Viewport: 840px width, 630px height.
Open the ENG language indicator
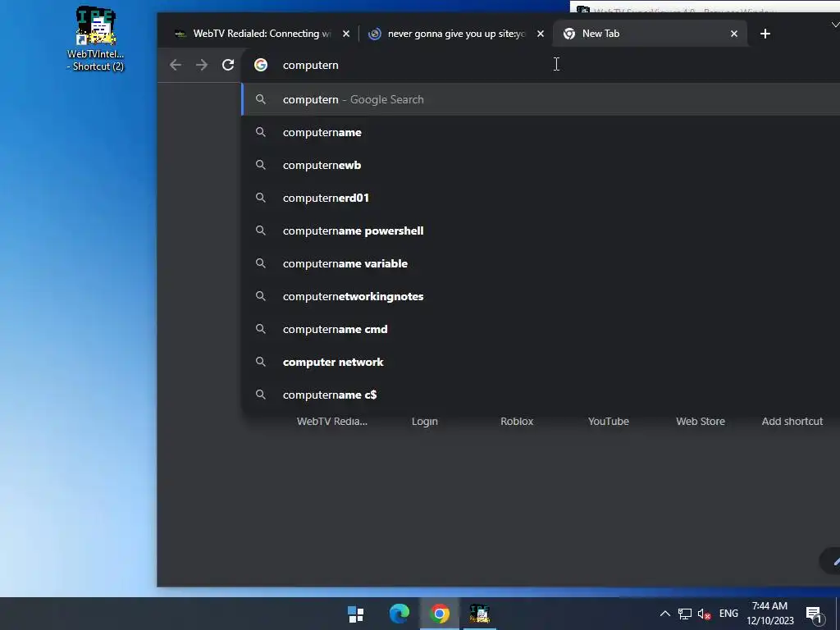[728, 614]
